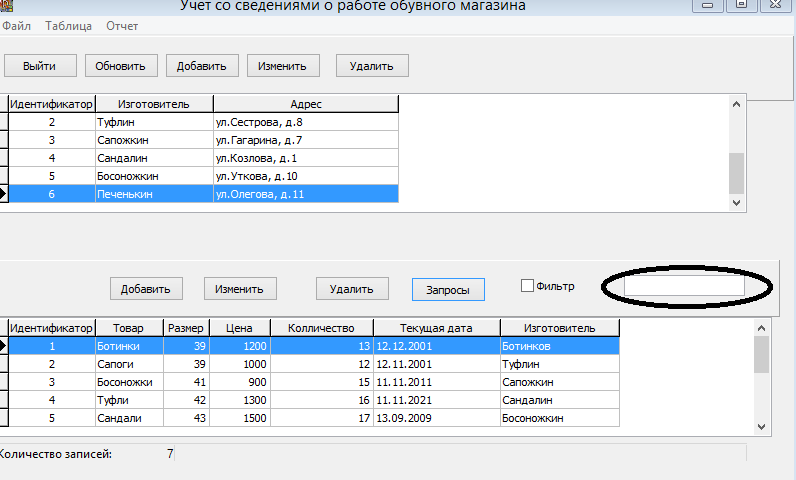Select the Сапоги cell in goods table

129,364
